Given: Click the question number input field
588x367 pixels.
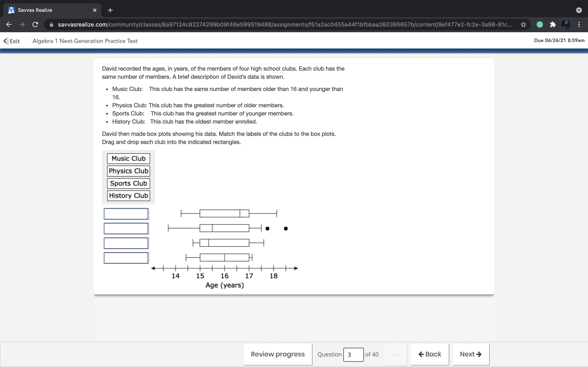Looking at the screenshot, I should (353, 355).
